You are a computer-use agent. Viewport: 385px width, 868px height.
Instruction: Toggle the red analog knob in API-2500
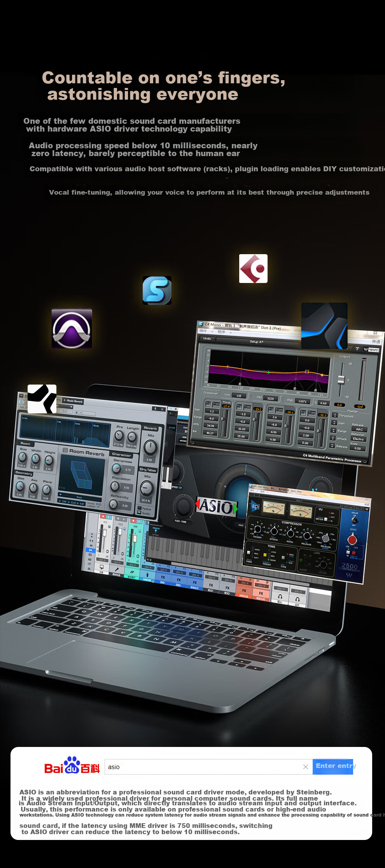click(x=352, y=539)
